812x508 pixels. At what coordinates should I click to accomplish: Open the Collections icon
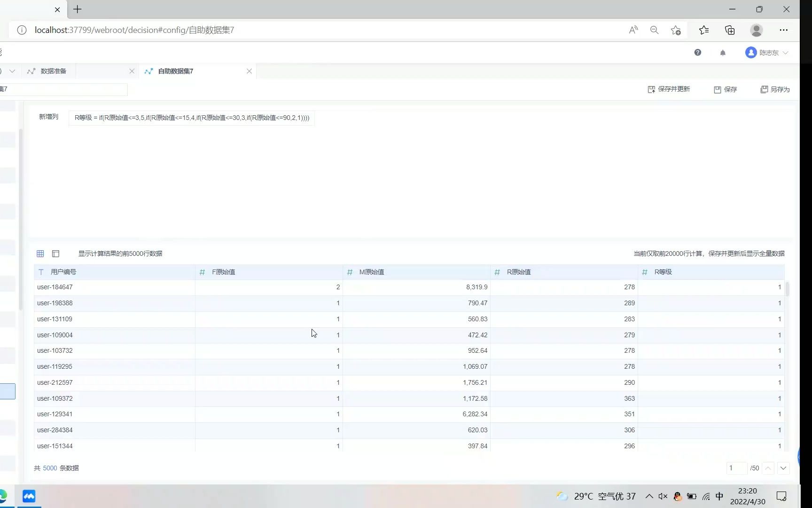[730, 30]
